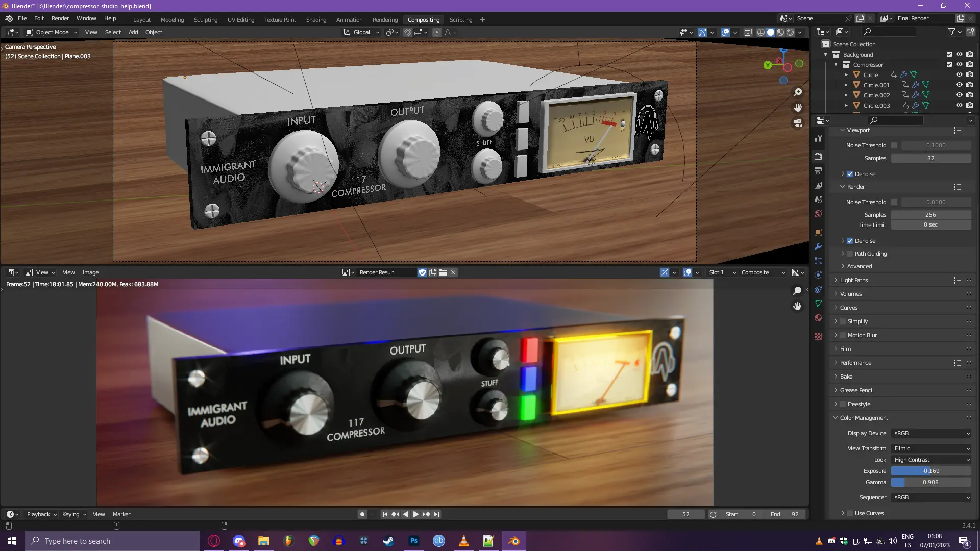Switch to the Scripting workspace tab

(460, 20)
